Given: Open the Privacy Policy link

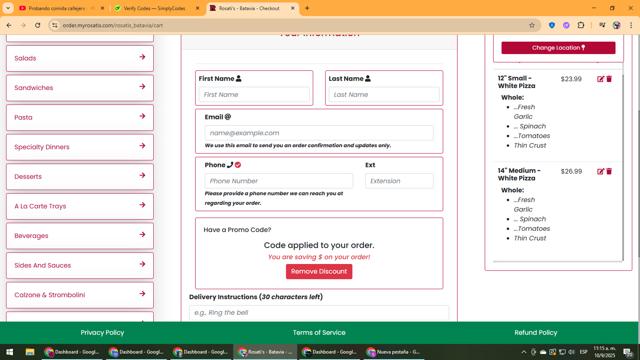Looking at the screenshot, I should coord(102,333).
